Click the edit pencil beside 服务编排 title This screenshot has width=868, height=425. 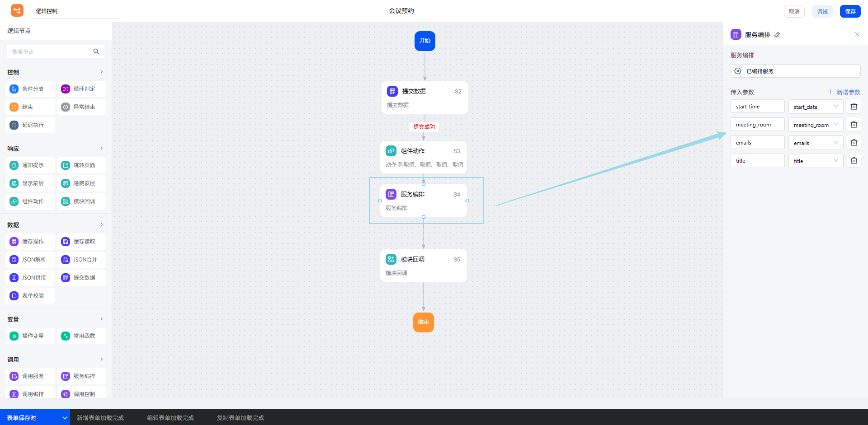click(x=777, y=35)
